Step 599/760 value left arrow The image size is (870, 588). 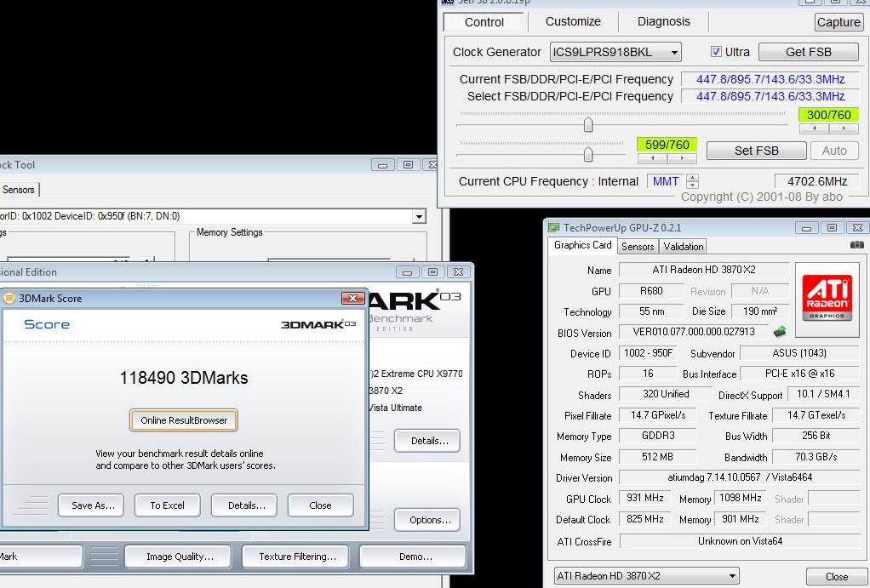tap(652, 158)
